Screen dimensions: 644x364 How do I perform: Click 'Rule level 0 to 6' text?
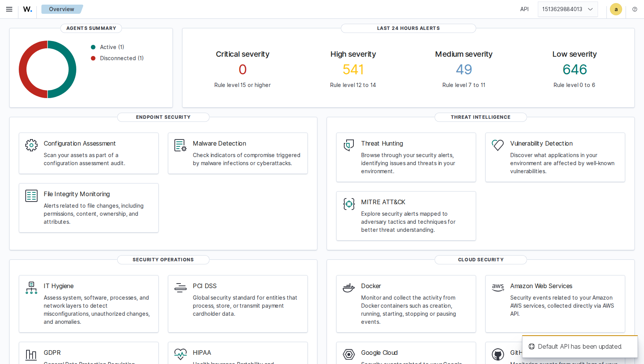tap(574, 85)
